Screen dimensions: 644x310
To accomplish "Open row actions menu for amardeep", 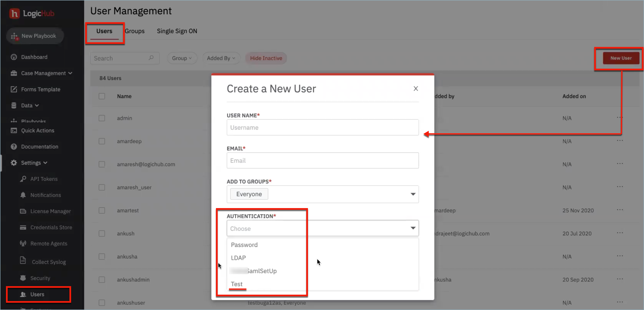I will click(x=620, y=140).
